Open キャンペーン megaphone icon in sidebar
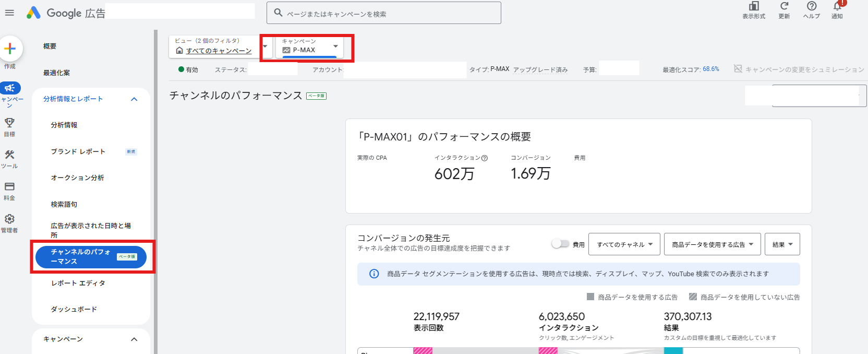This screenshot has height=354, width=868. coord(10,88)
